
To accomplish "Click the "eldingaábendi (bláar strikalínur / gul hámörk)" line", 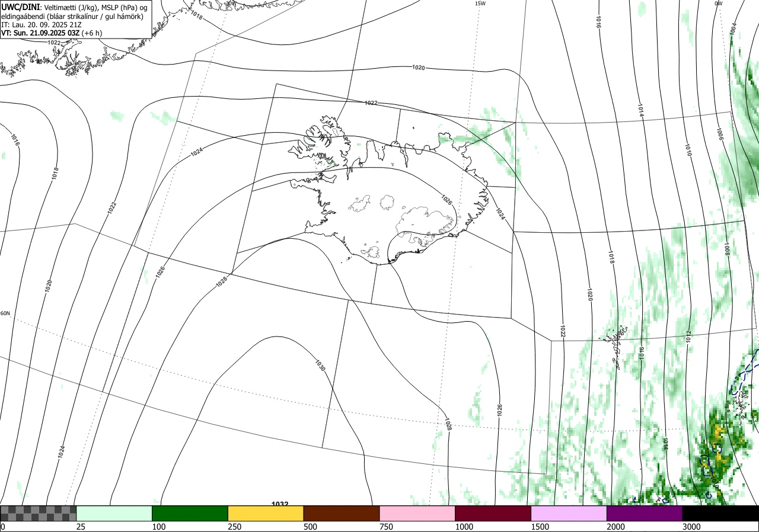I will 72,16.
